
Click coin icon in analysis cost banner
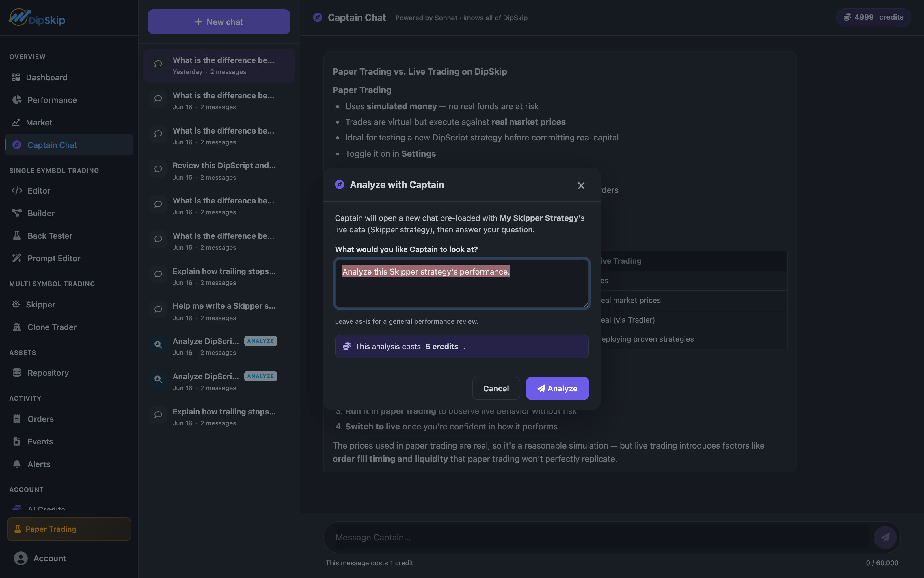coord(347,346)
